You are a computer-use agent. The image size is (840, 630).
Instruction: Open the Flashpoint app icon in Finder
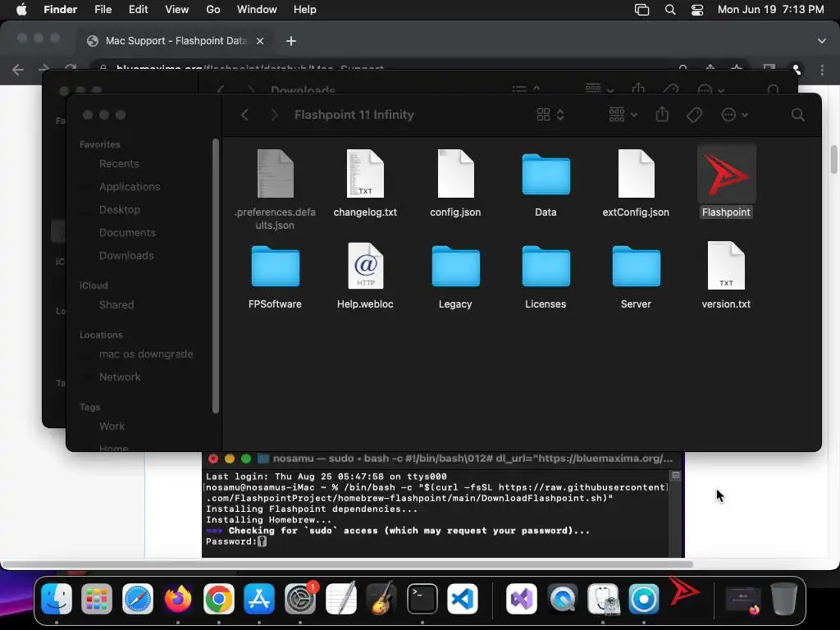(x=726, y=175)
